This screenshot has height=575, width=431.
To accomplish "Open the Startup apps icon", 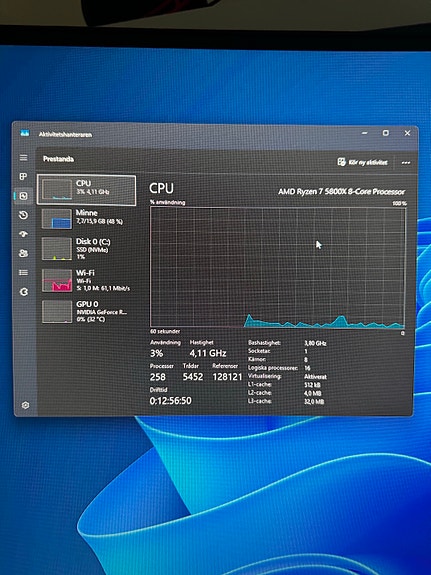I will pos(23,234).
